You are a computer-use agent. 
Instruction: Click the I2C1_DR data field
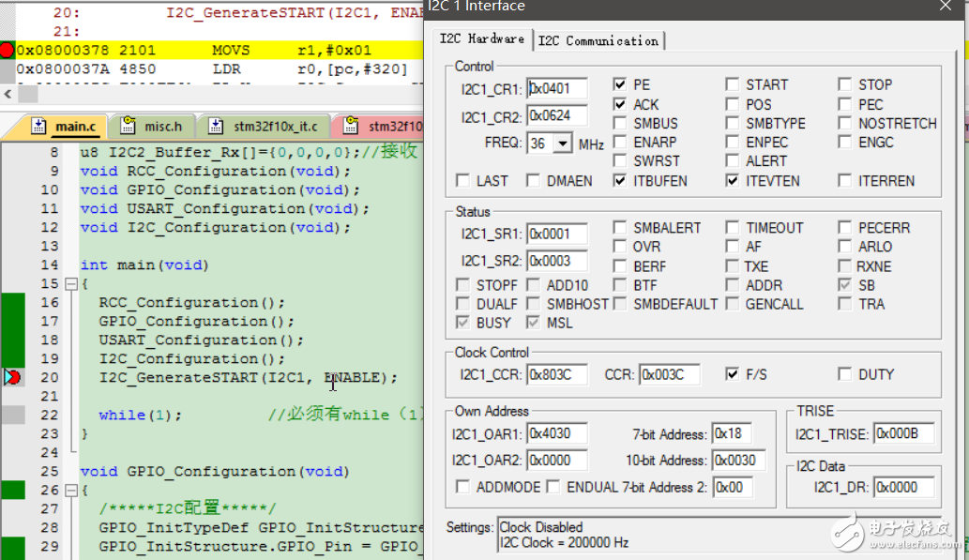point(903,487)
